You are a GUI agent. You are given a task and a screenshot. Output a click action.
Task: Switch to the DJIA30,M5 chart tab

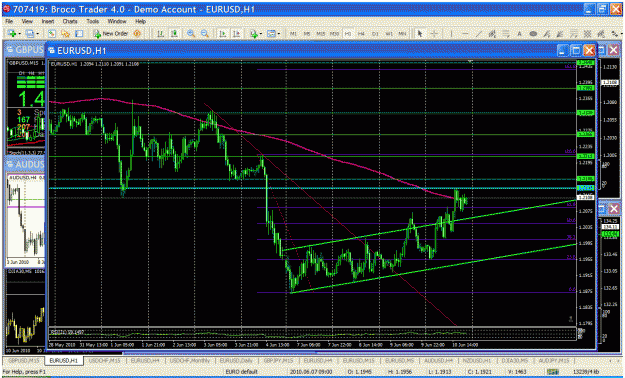click(514, 360)
